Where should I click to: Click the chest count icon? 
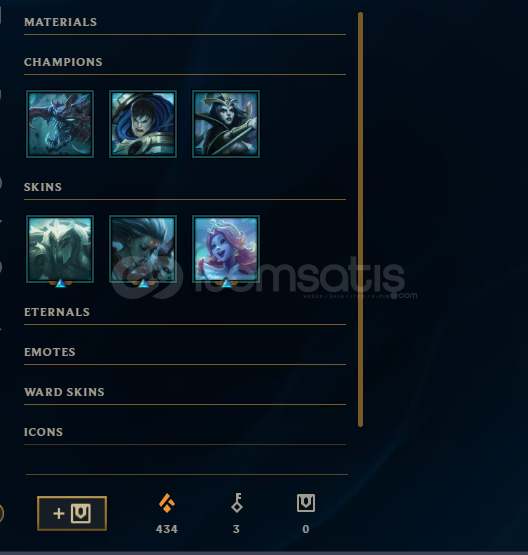(306, 503)
